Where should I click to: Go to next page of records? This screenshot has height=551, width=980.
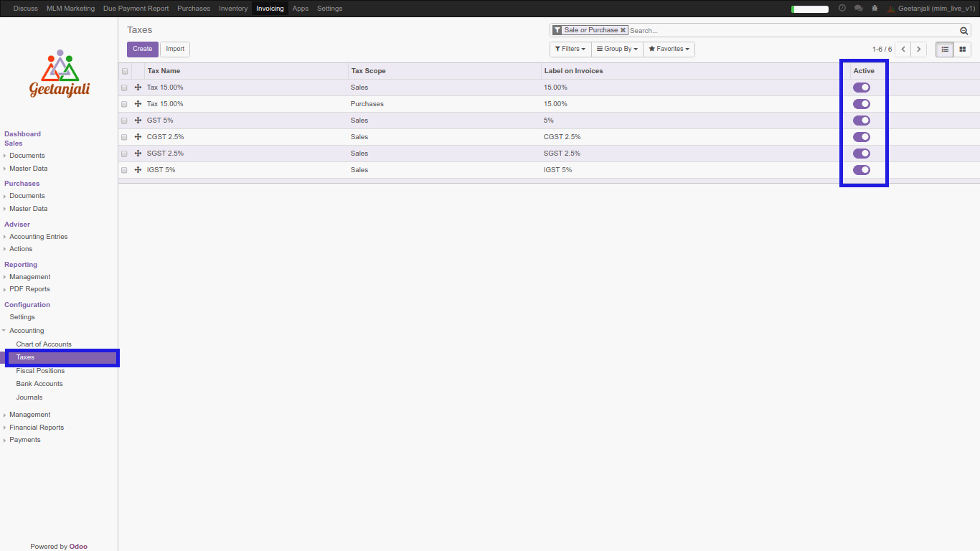tap(919, 50)
